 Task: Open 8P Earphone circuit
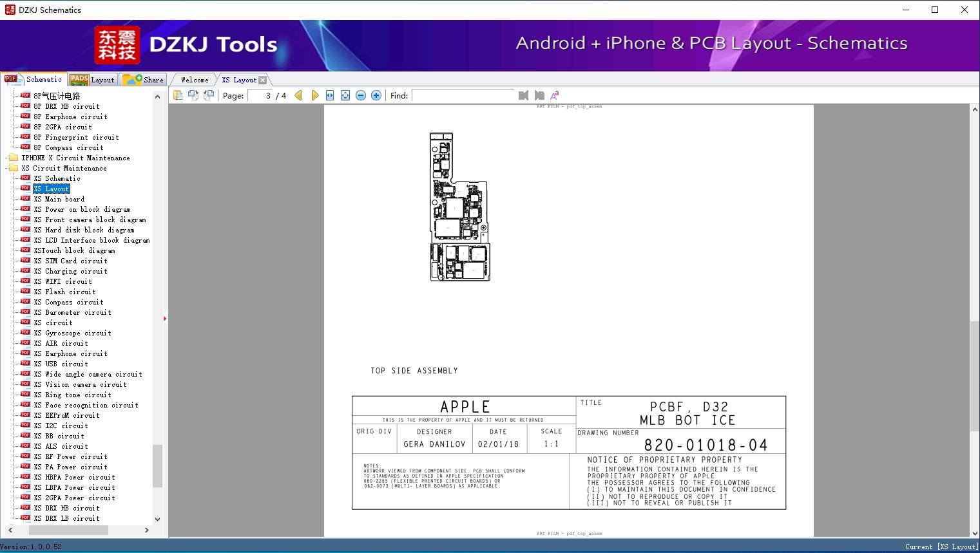[70, 117]
